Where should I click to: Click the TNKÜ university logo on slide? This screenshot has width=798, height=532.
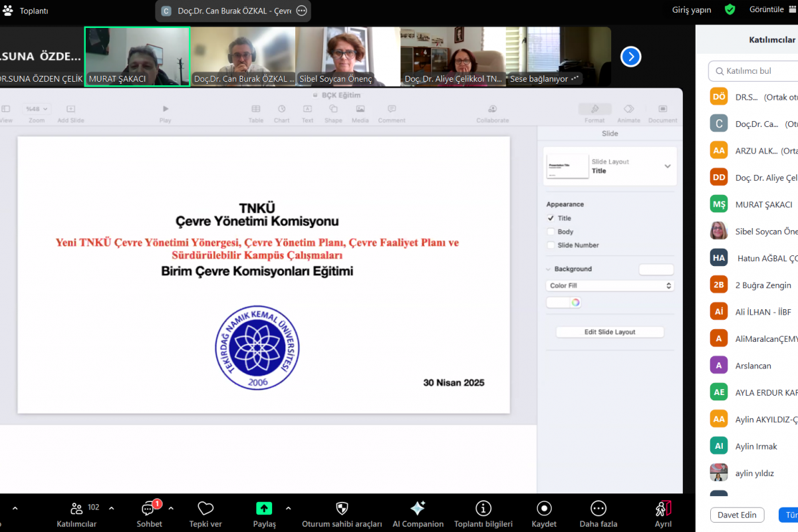click(x=257, y=348)
